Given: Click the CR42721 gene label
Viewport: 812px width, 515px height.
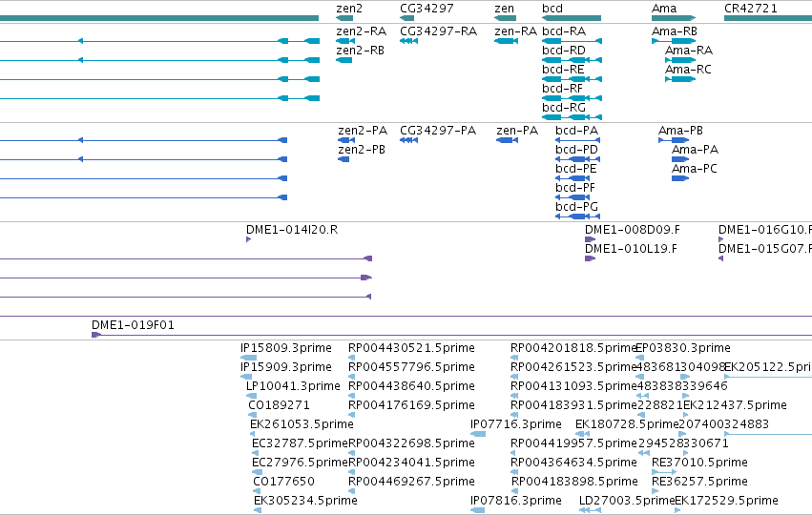Looking at the screenshot, I should point(750,9).
